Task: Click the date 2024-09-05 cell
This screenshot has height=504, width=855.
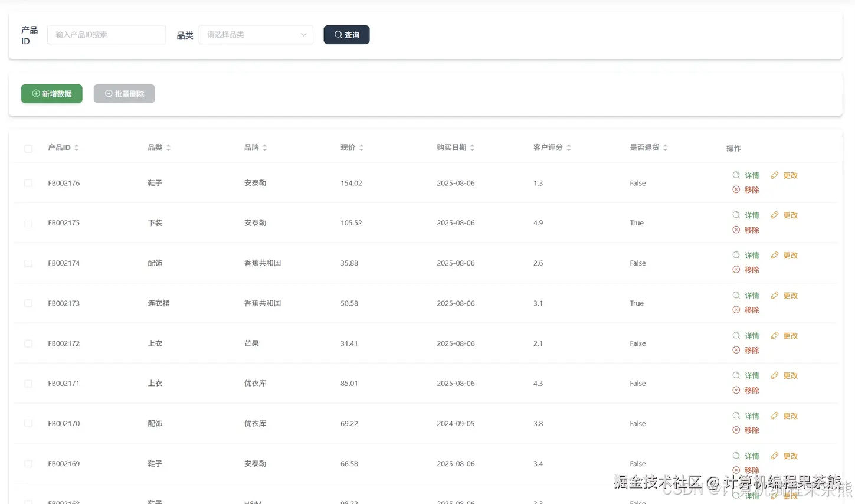Action: pyautogui.click(x=456, y=424)
